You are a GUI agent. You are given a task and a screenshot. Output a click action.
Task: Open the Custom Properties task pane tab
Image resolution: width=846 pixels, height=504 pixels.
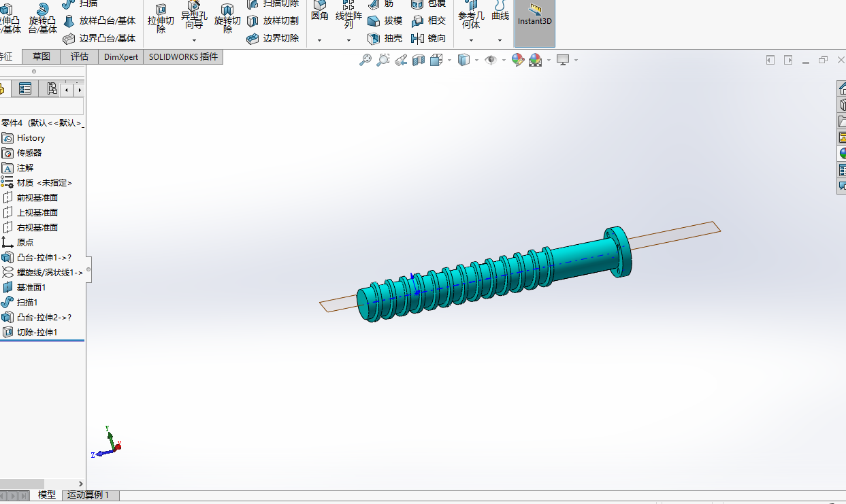[x=842, y=170]
